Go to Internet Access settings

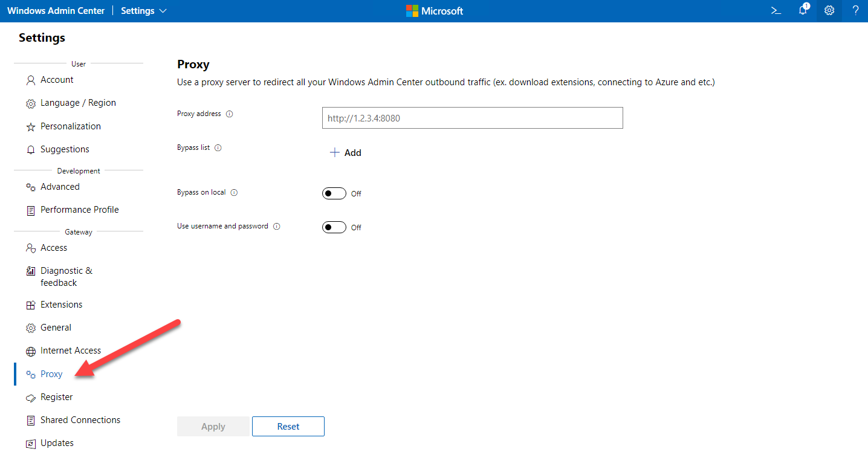(70, 351)
